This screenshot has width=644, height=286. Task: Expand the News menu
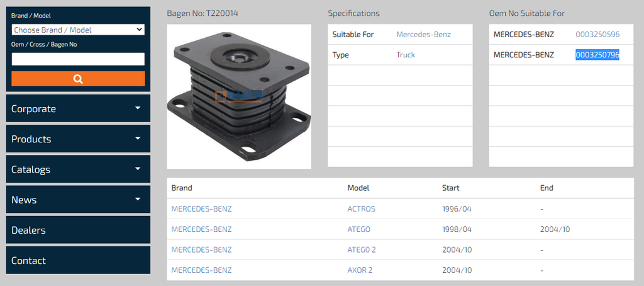(78, 200)
